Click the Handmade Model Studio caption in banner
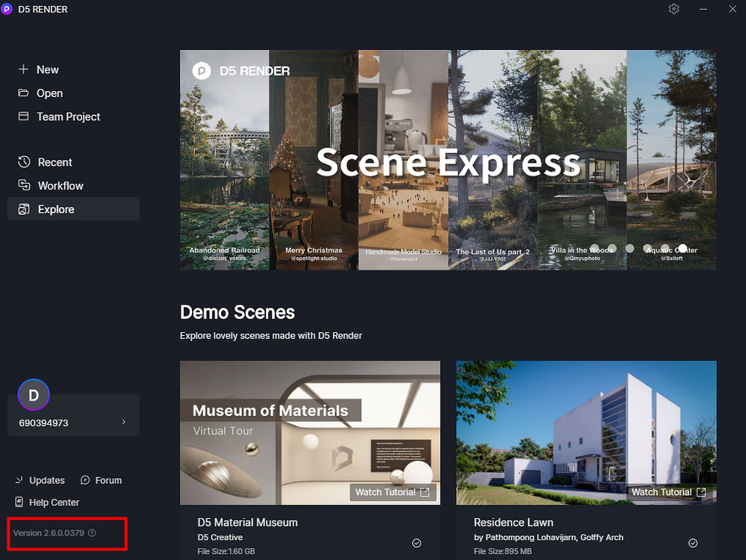 coord(403,252)
